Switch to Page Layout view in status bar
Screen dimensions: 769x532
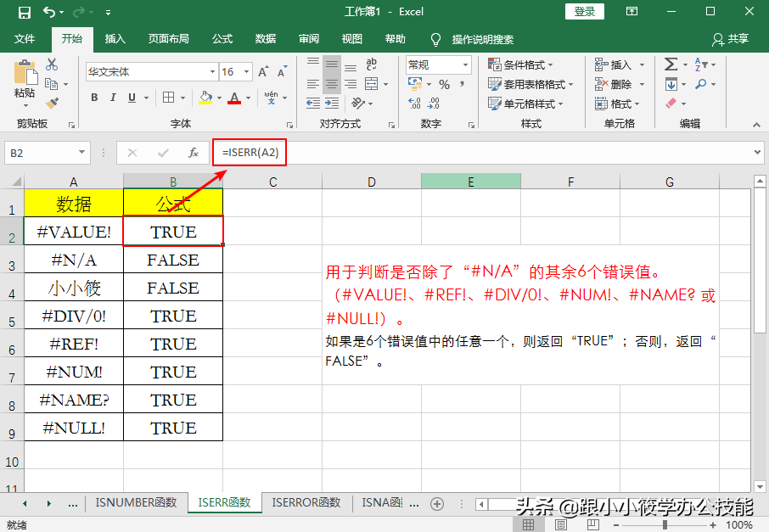[x=560, y=524]
